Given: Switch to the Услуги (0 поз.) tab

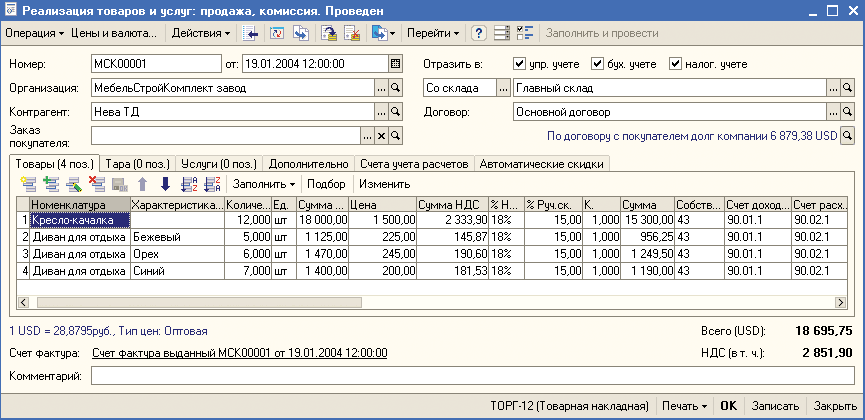Looking at the screenshot, I should click(217, 163).
